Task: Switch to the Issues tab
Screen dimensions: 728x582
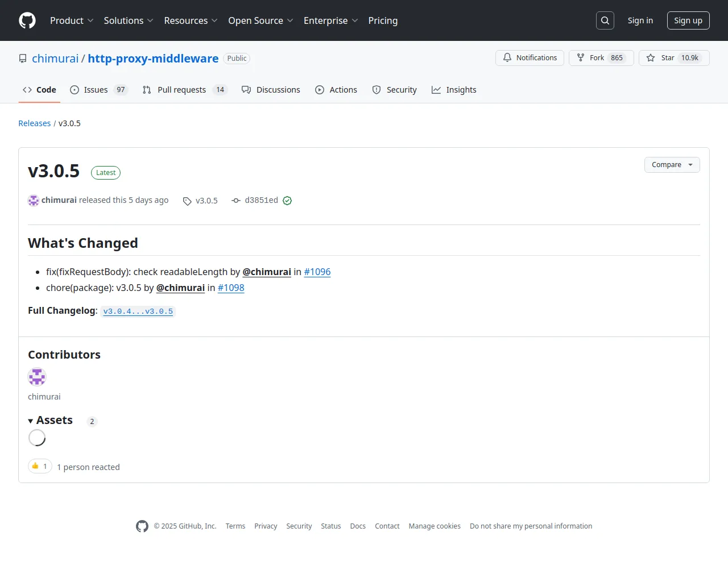Action: 99,90
